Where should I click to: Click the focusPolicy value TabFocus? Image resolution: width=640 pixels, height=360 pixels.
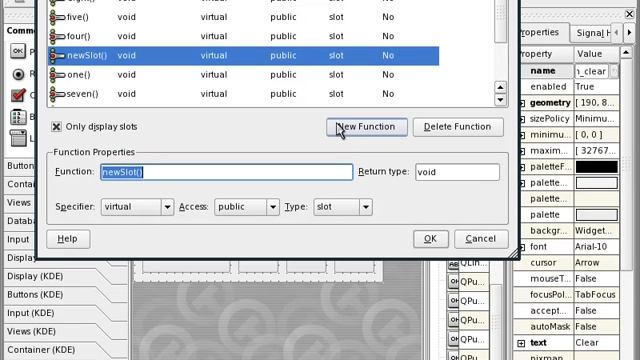(x=596, y=295)
